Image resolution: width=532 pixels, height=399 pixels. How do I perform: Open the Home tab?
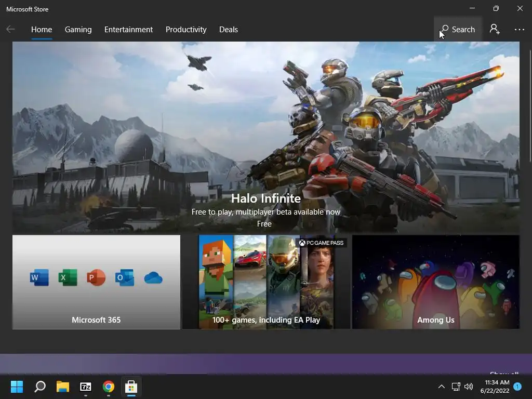(x=42, y=30)
